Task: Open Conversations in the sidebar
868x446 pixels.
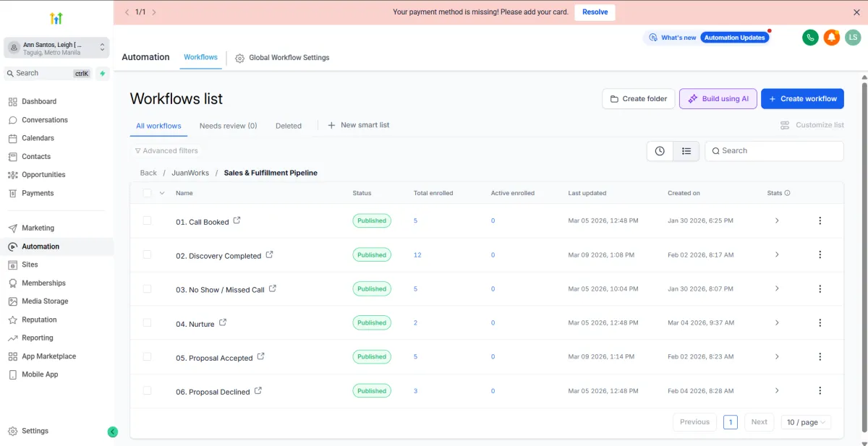Action: pos(45,120)
